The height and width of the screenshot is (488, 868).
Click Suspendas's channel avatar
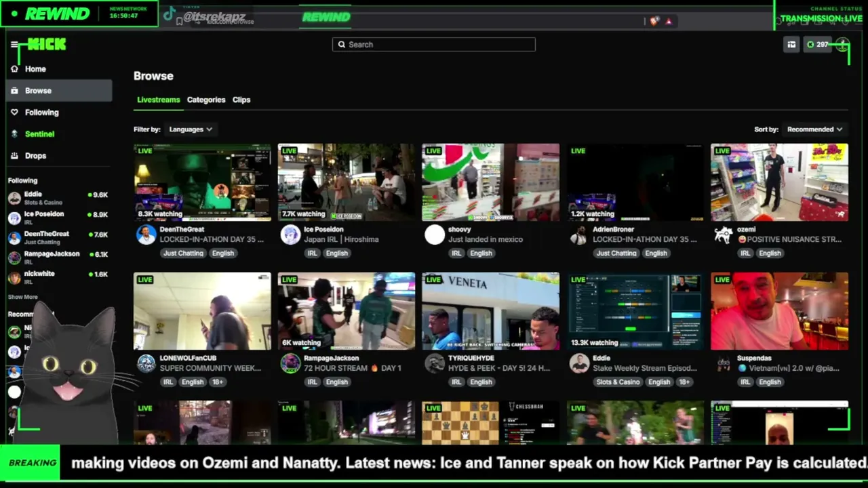pyautogui.click(x=724, y=363)
